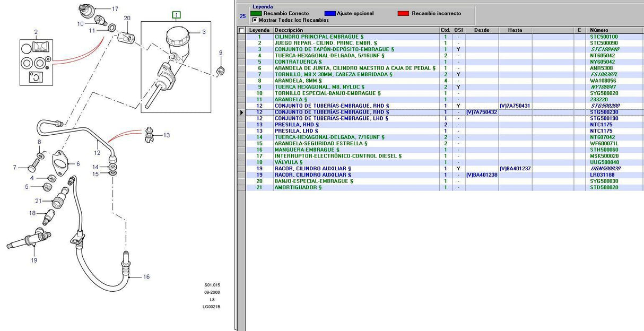Image resolution: width=644 pixels, height=331 pixels.
Task: Click the highlighted callout number 1 box
Action: (176, 15)
